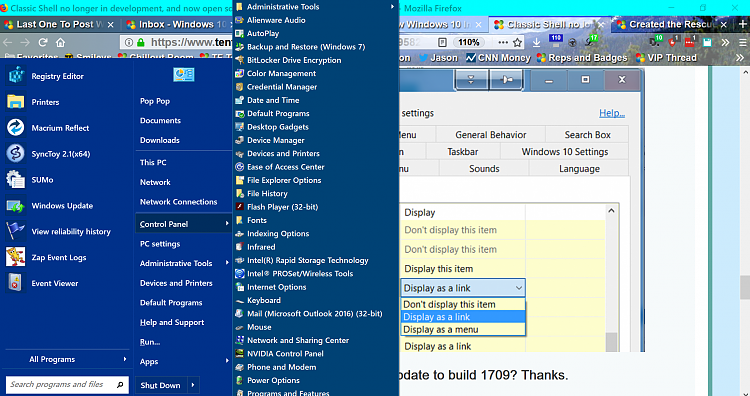Open Event Viewer shortcut
The height and width of the screenshot is (396, 750).
tap(55, 283)
